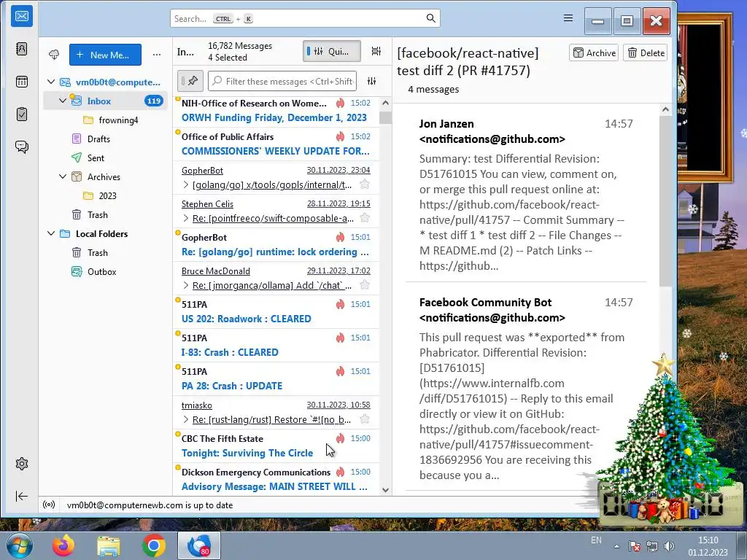Click the New Message button
This screenshot has width=747, height=560.
pyautogui.click(x=105, y=55)
